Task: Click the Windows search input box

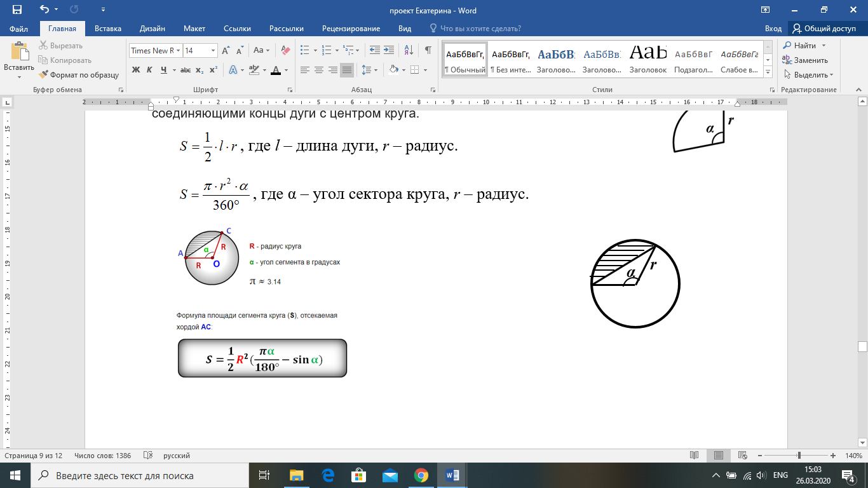Action: (x=143, y=475)
